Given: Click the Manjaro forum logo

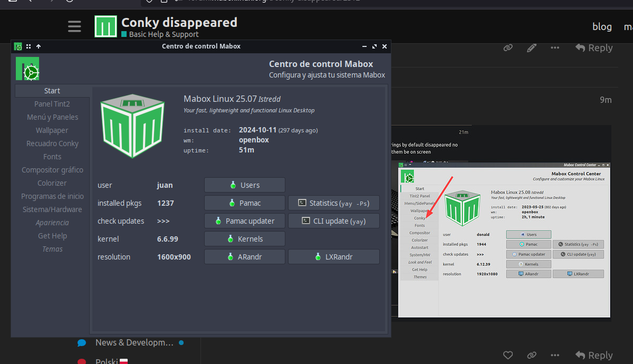Looking at the screenshot, I should point(105,26).
